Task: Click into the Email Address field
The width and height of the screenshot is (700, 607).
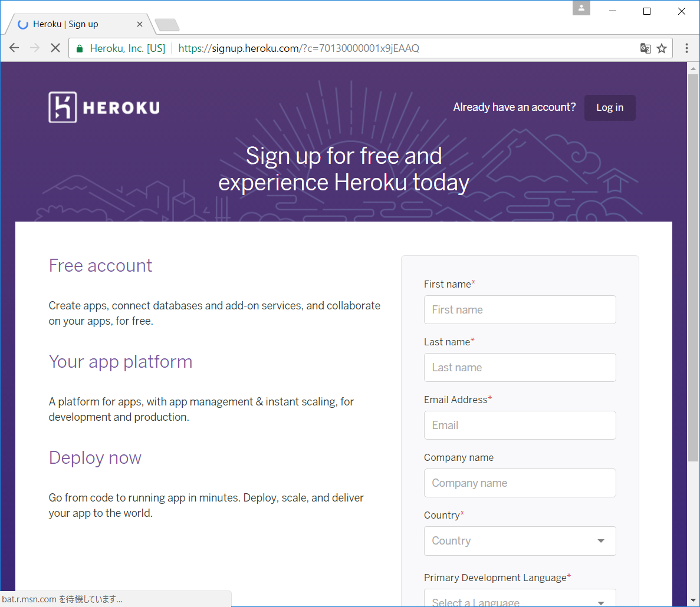Action: 520,425
